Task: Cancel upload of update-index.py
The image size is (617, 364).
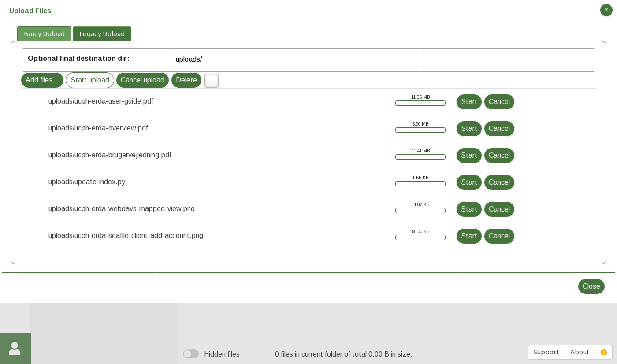Action: click(499, 182)
